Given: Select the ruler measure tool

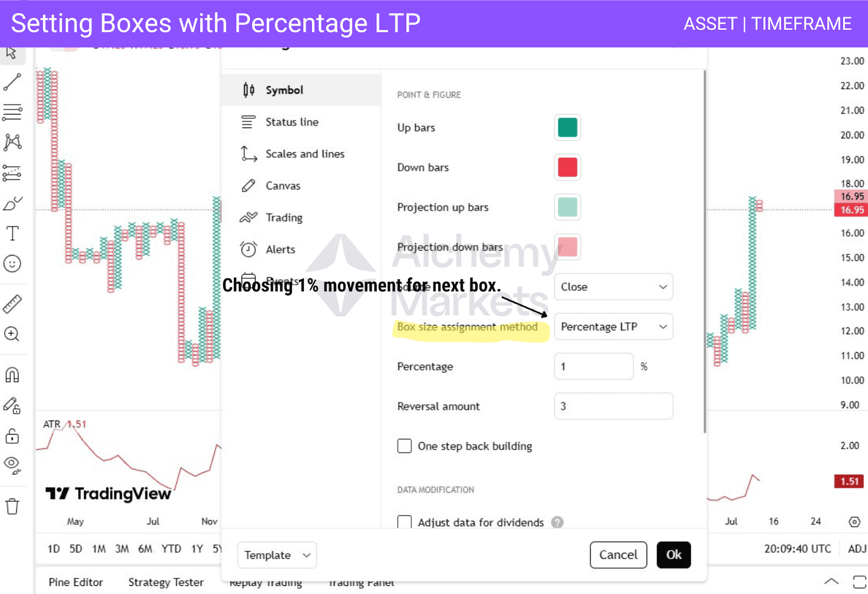Looking at the screenshot, I should (12, 304).
